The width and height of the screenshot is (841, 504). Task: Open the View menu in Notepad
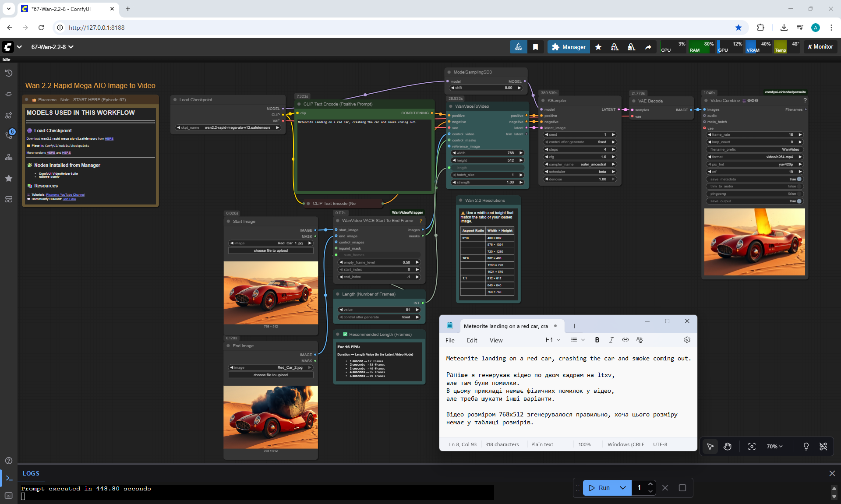pos(496,340)
